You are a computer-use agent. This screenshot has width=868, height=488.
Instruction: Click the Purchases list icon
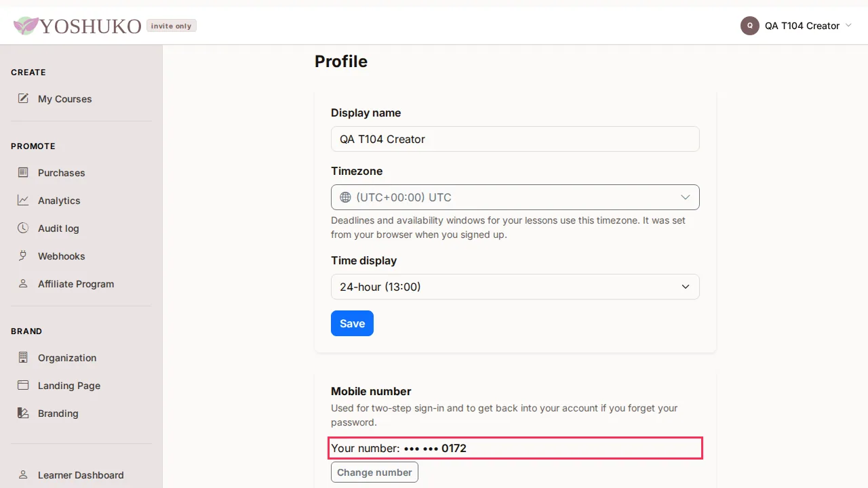pos(23,172)
